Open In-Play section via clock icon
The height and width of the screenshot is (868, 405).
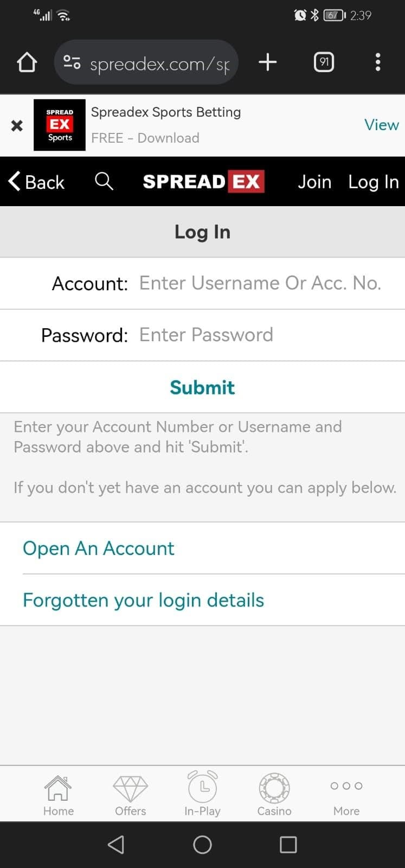(x=202, y=794)
